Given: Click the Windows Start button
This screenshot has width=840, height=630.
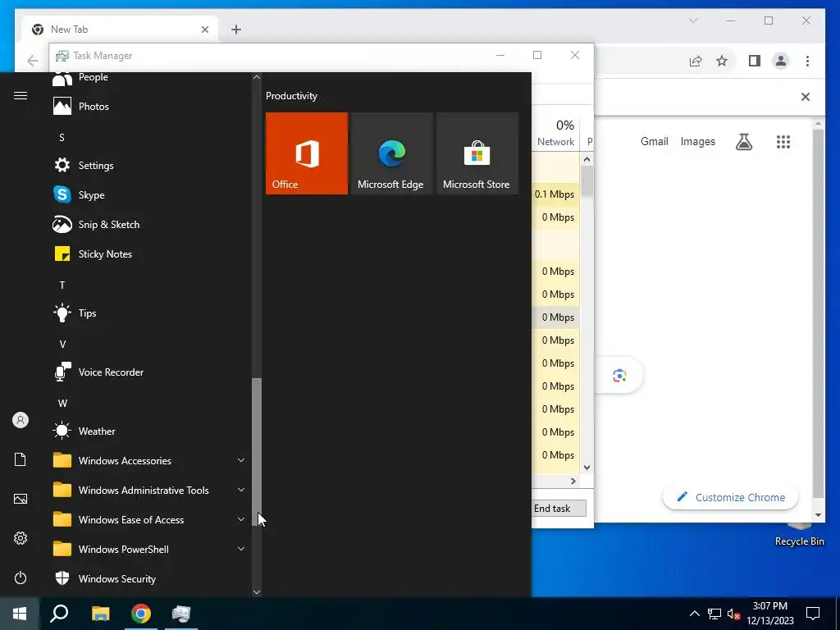Looking at the screenshot, I should pyautogui.click(x=20, y=614).
